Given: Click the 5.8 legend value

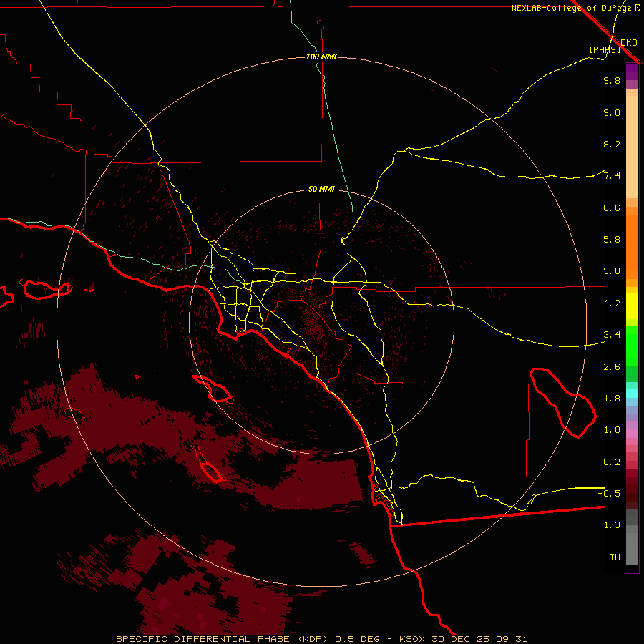Looking at the screenshot, I should point(612,240).
